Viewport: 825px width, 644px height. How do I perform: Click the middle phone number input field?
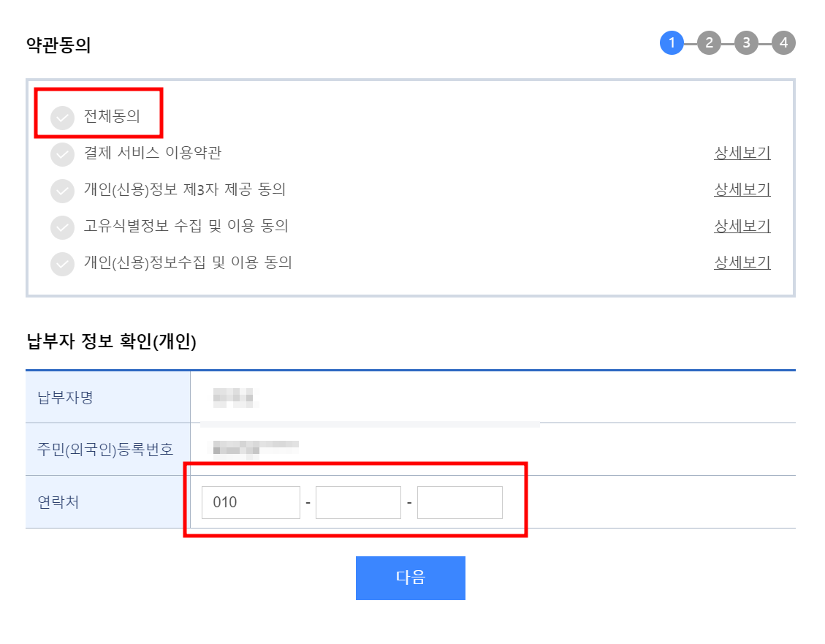[x=358, y=502]
